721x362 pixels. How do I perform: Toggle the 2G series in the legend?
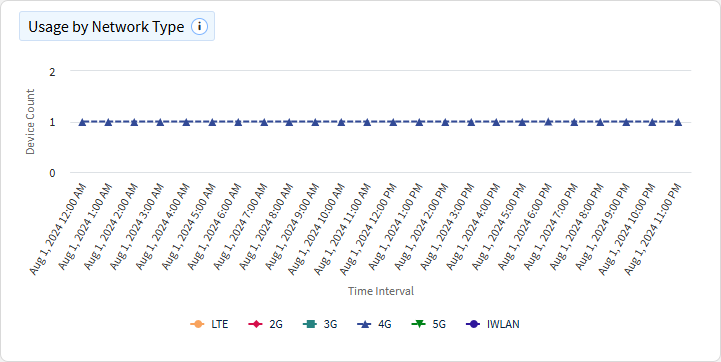pos(265,324)
